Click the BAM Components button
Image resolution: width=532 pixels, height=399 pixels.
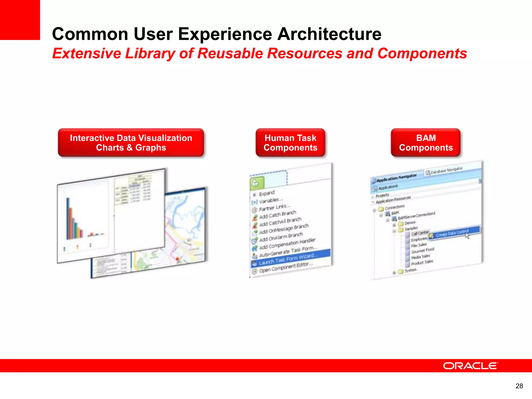point(426,143)
